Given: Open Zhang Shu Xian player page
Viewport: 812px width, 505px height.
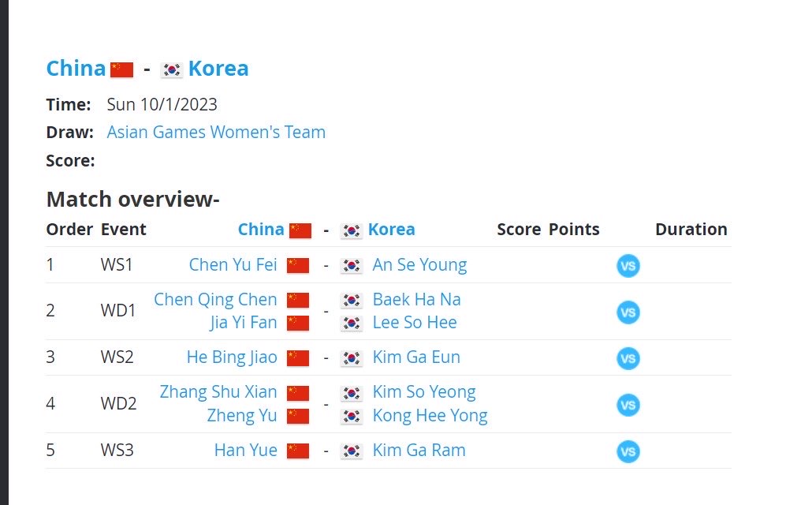Looking at the screenshot, I should click(x=218, y=392).
